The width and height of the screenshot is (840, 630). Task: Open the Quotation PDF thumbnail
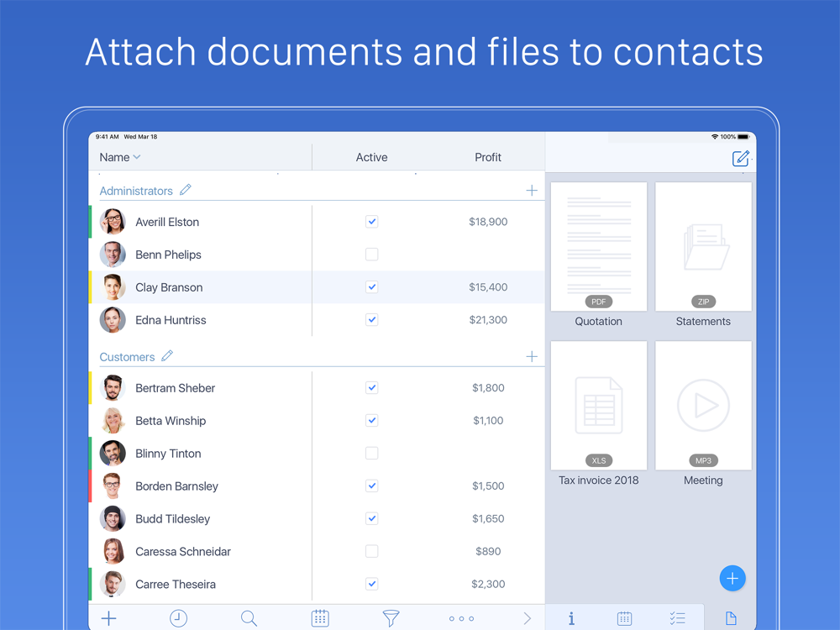tap(599, 246)
